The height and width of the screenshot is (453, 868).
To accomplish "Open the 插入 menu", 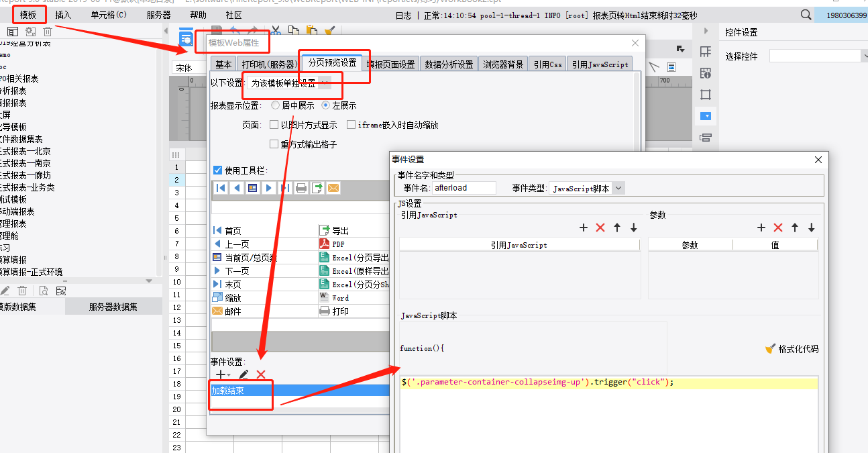I will click(63, 15).
